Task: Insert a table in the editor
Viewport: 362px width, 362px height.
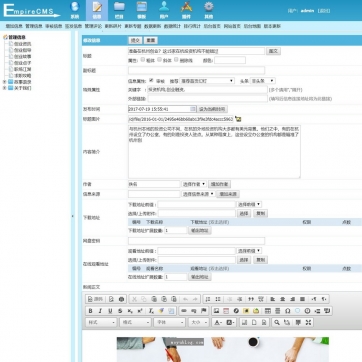Action: click(268, 311)
